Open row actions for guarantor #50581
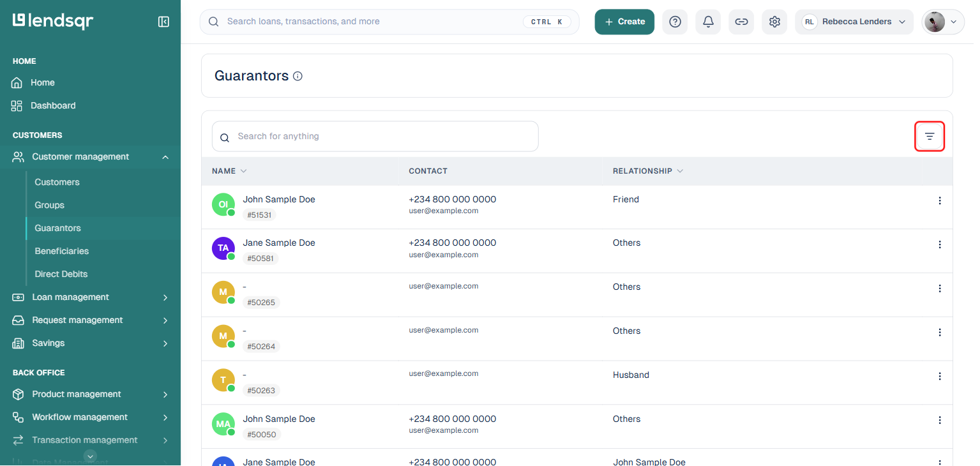This screenshot has width=980, height=466. (x=939, y=244)
